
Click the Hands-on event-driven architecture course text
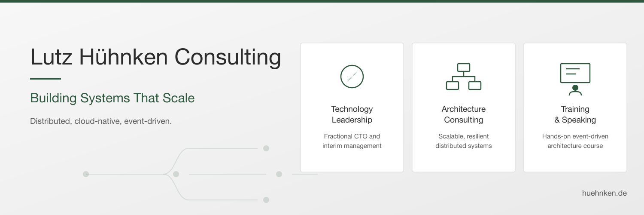(575, 141)
